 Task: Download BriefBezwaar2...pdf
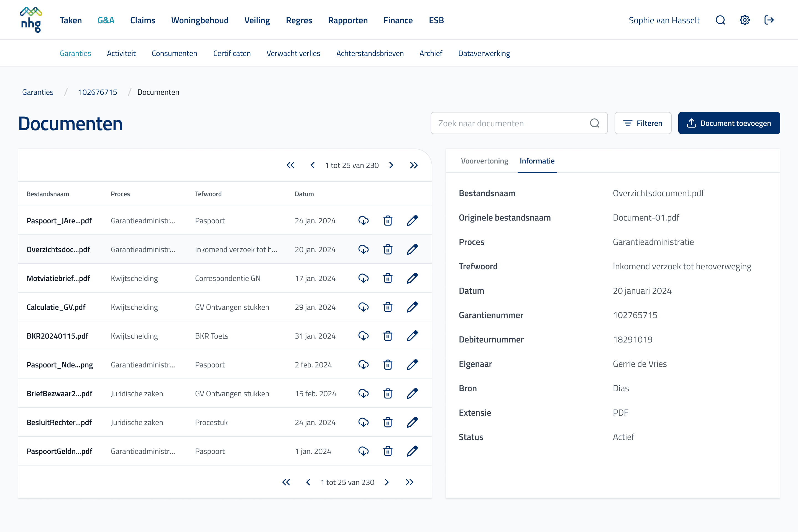363,393
